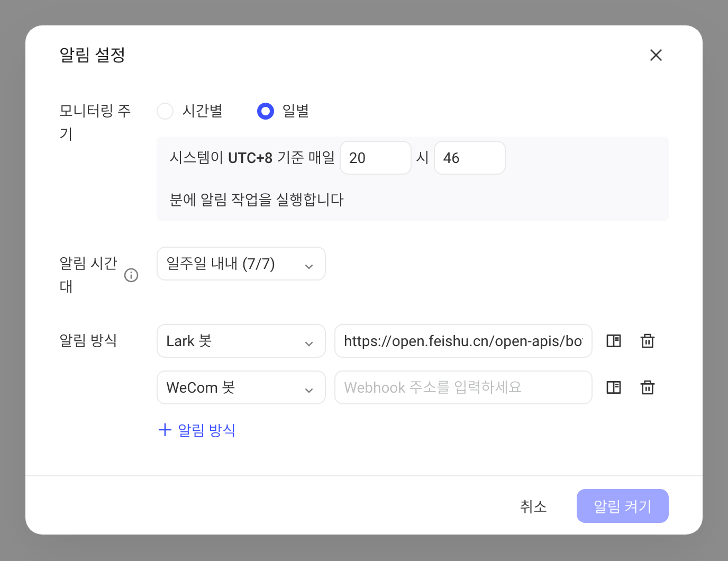Click the 알림 방식 field label
728x561 pixels.
click(x=88, y=340)
